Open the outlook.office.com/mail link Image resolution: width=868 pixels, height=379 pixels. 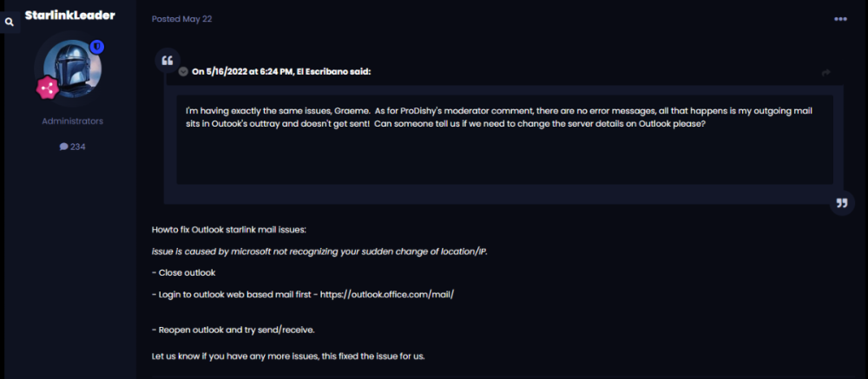coord(387,294)
